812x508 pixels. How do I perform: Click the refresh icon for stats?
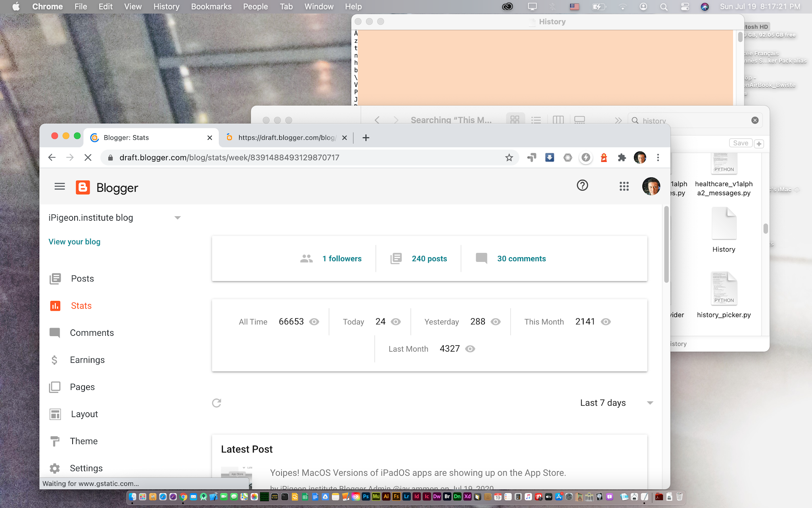pos(216,403)
